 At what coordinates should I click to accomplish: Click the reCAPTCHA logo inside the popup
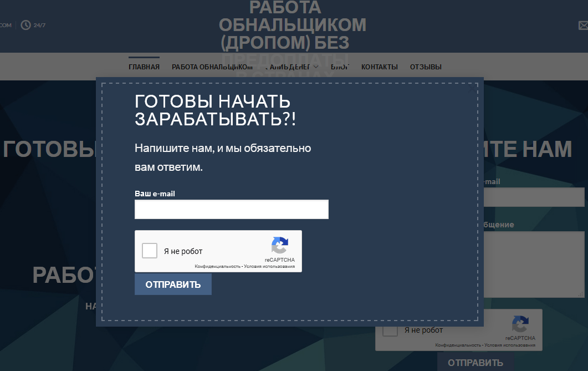coord(280,246)
